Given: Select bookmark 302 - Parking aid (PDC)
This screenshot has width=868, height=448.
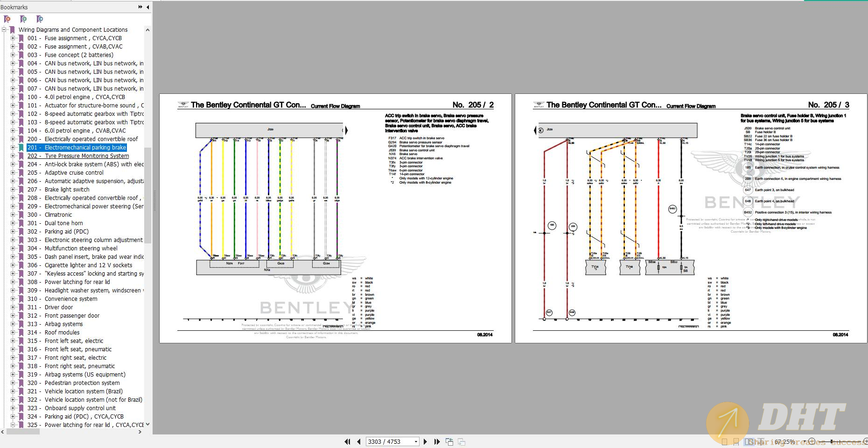Looking at the screenshot, I should (x=58, y=231).
